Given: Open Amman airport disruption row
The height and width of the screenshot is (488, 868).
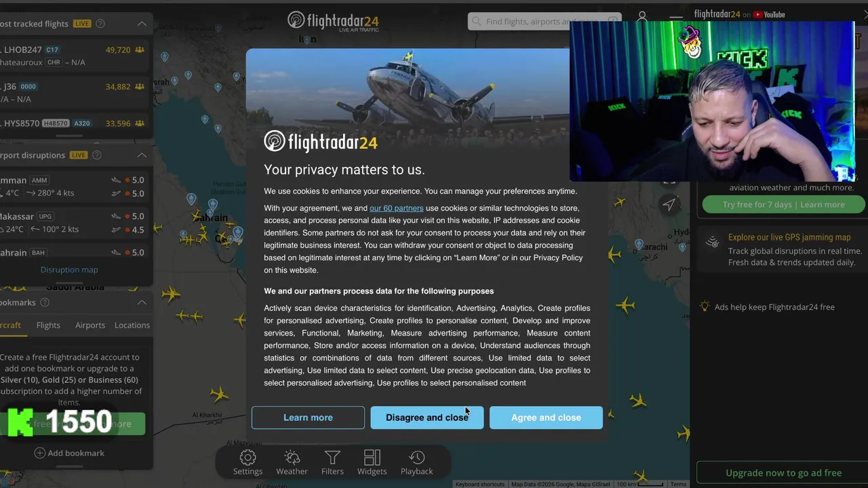Looking at the screenshot, I should click(75, 186).
